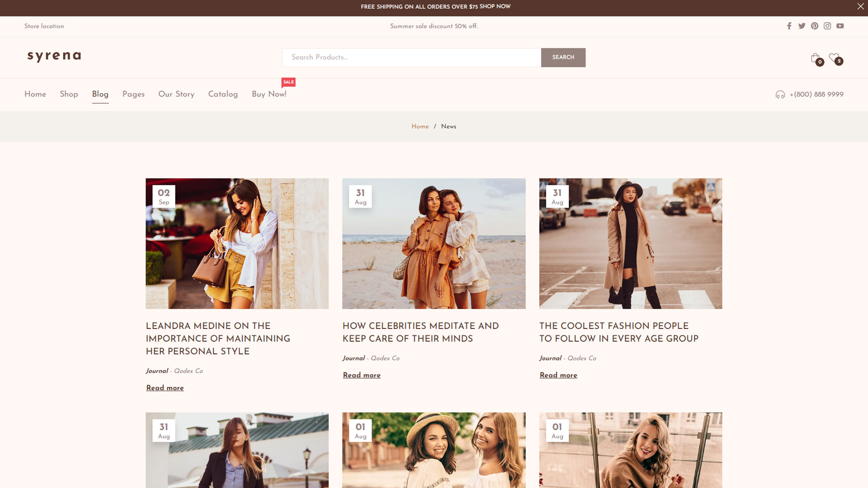
Task: Open the shopping cart icon
Action: 816,59
